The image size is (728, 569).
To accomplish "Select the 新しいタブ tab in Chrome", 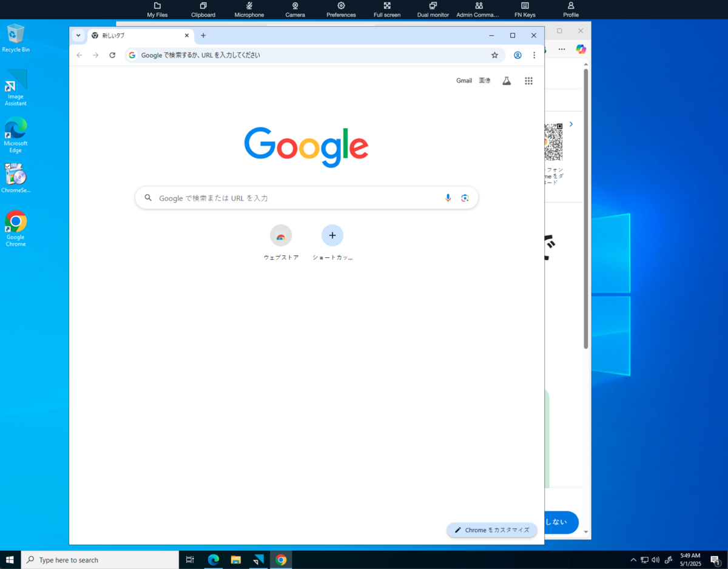I will 140,36.
